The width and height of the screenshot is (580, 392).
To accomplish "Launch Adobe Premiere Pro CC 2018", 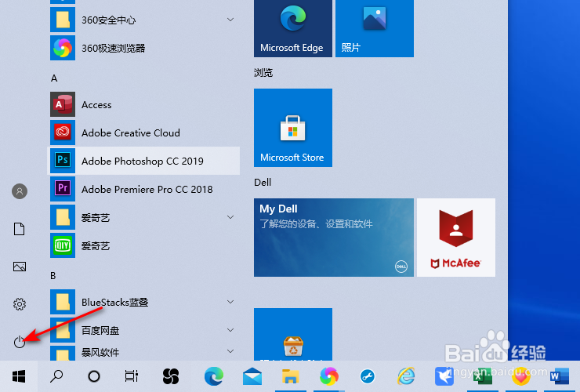I will click(143, 189).
